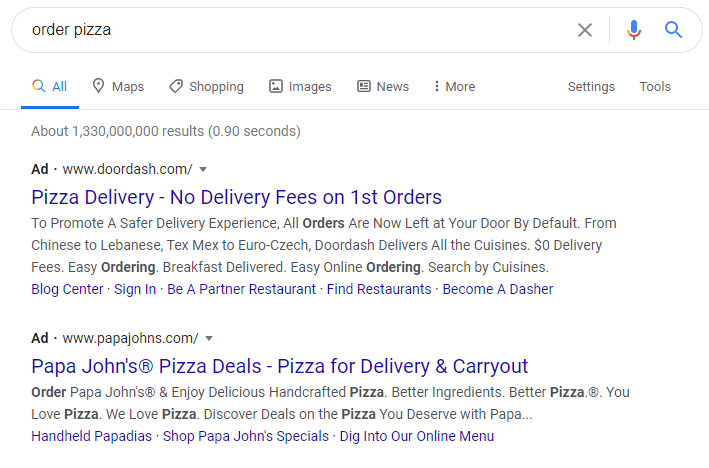Select the All results tab
709x468 pixels.
(50, 86)
